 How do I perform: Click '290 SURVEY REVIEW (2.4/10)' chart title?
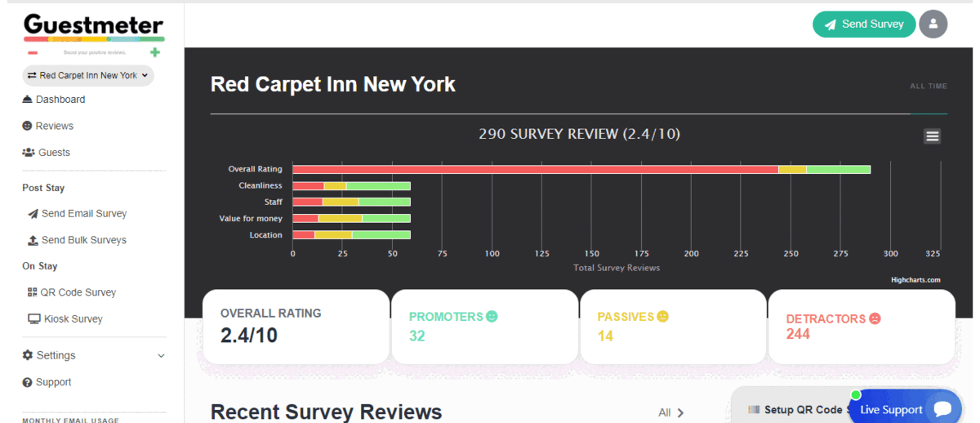tap(579, 134)
